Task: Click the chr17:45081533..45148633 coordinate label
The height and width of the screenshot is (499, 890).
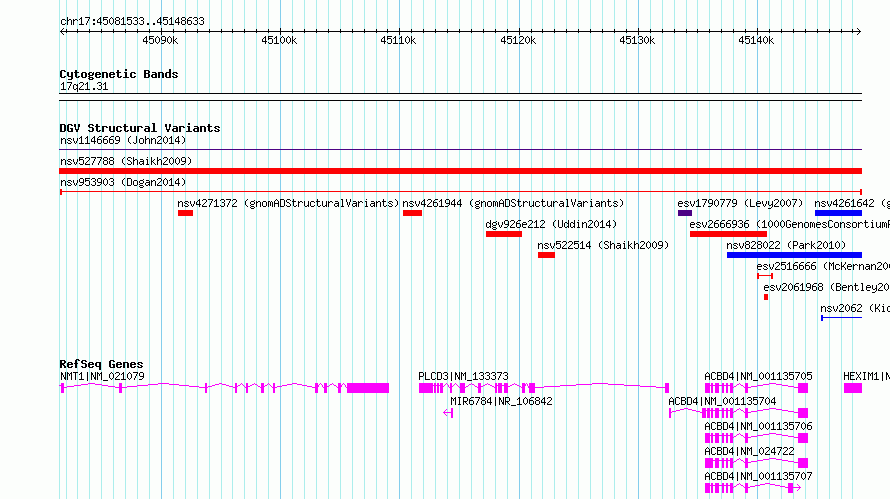Action: pos(132,21)
